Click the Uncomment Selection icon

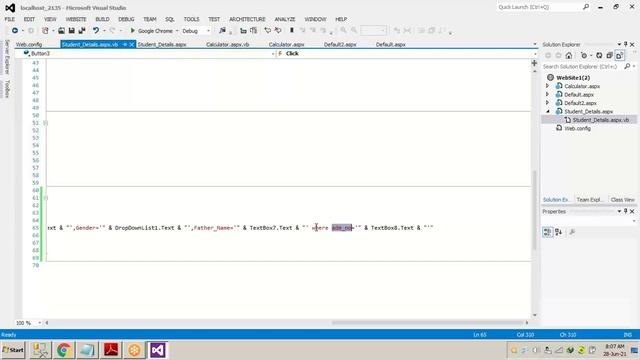pyautogui.click(x=278, y=31)
